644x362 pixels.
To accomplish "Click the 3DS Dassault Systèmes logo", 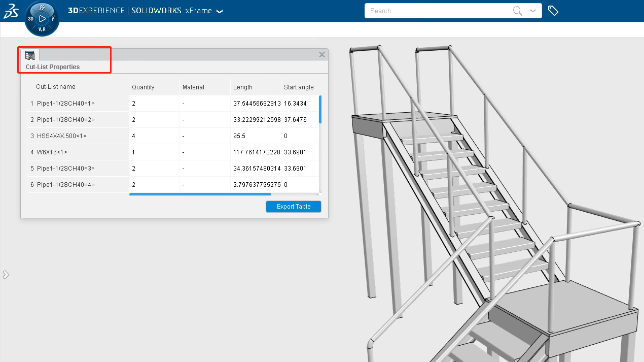I will 11,11.
